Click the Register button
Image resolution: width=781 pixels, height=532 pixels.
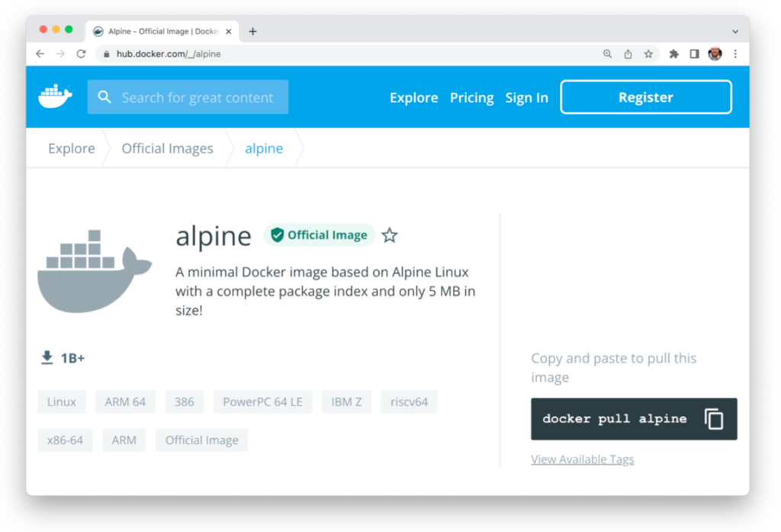645,98
